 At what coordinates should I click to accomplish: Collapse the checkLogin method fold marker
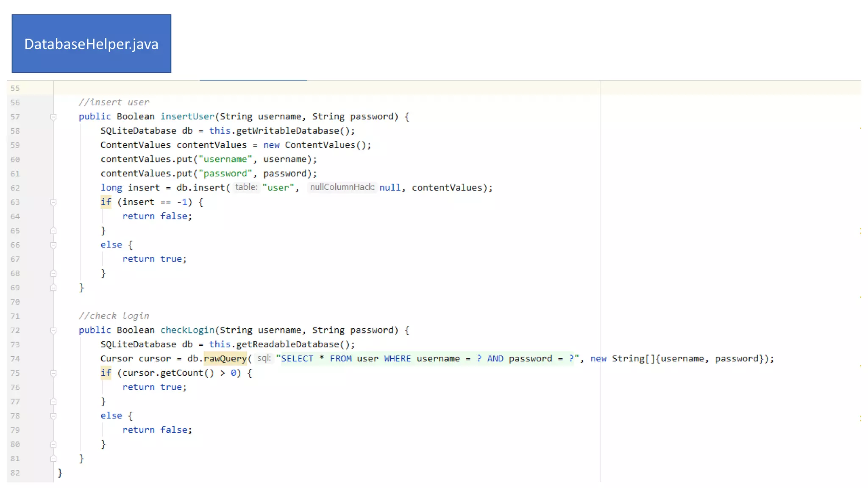(x=53, y=330)
